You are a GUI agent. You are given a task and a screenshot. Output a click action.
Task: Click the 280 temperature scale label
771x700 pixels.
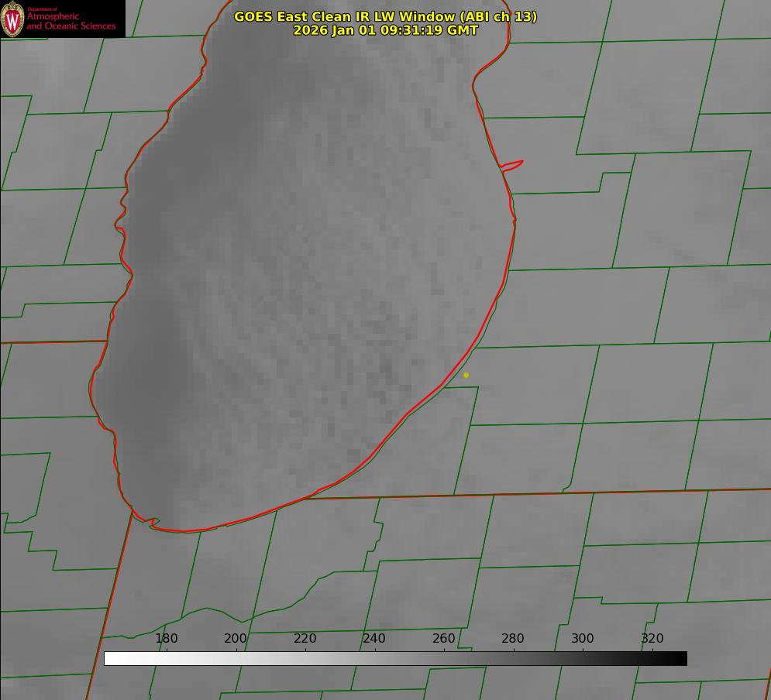tap(513, 639)
